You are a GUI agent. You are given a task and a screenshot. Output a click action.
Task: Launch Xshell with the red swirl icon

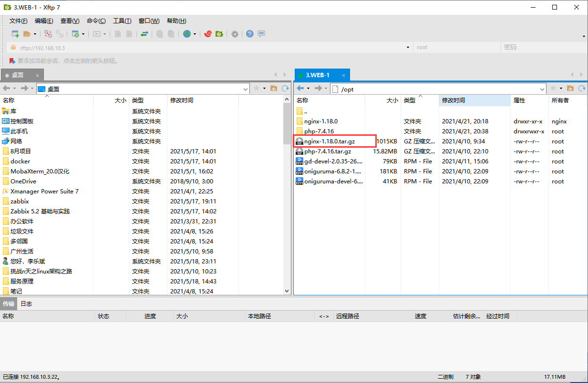tap(208, 34)
